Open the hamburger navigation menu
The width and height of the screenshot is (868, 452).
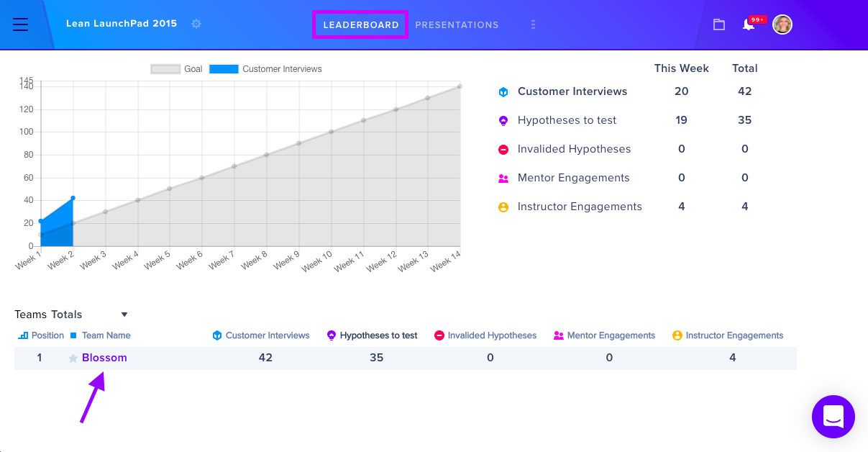point(20,24)
